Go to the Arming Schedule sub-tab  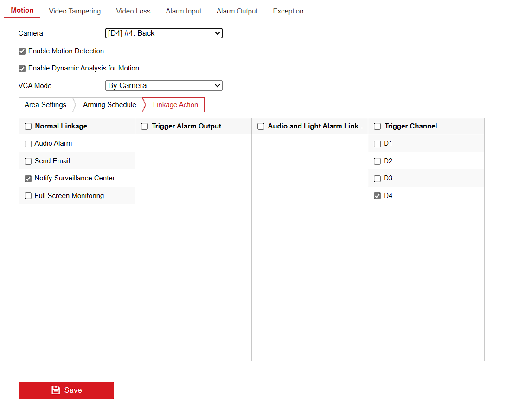(109, 105)
